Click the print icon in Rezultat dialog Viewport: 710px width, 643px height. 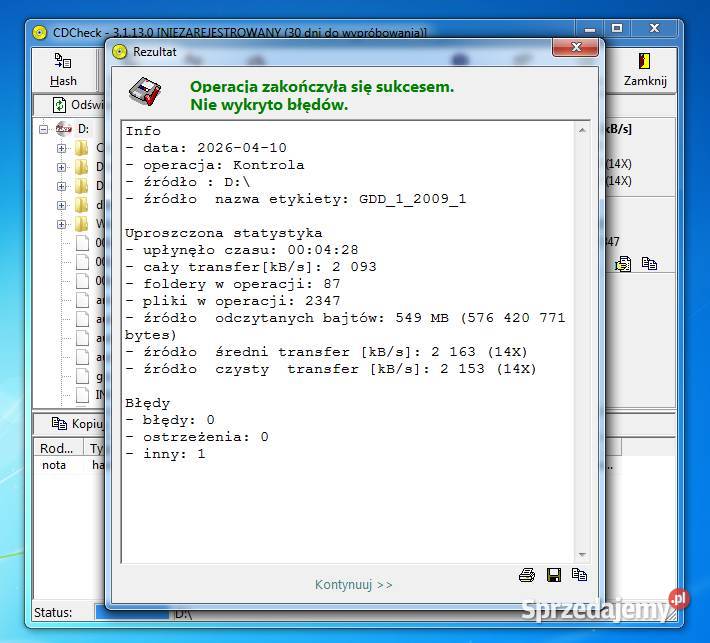527,575
